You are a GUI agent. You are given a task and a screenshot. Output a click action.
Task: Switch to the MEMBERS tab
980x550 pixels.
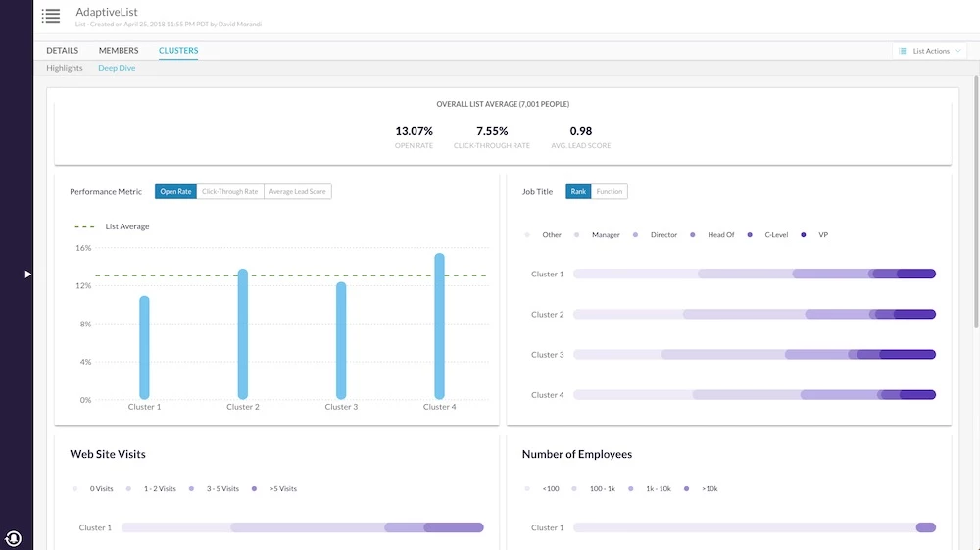[x=119, y=51]
